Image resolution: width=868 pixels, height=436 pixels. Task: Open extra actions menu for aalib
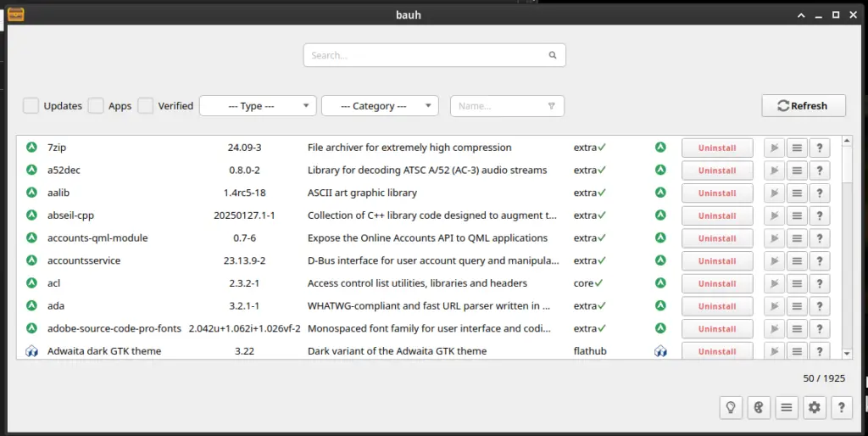[x=797, y=193]
